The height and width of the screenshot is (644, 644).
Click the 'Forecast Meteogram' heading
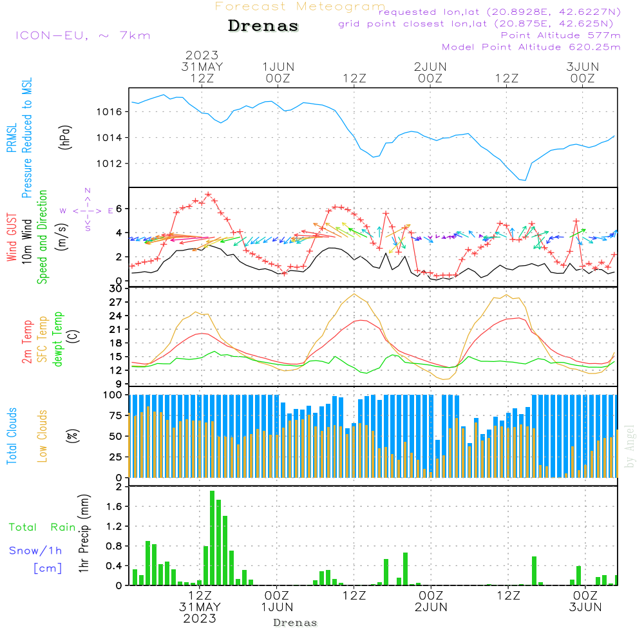pos(300,6)
